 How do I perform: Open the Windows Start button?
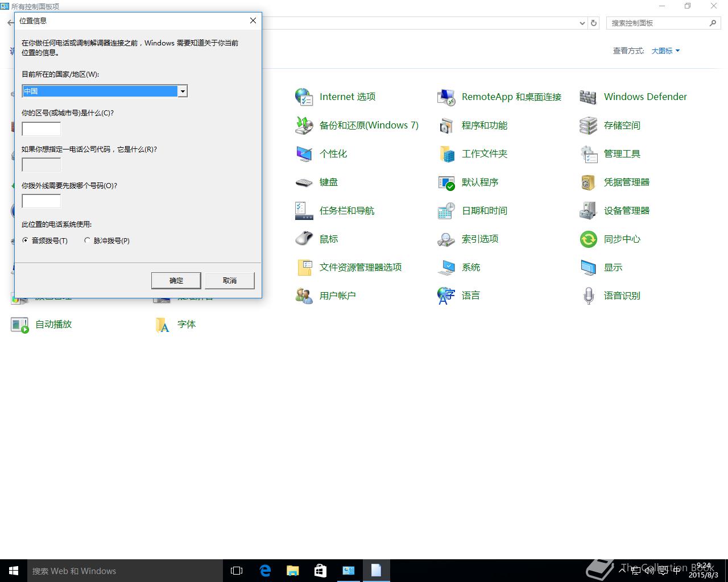point(14,571)
